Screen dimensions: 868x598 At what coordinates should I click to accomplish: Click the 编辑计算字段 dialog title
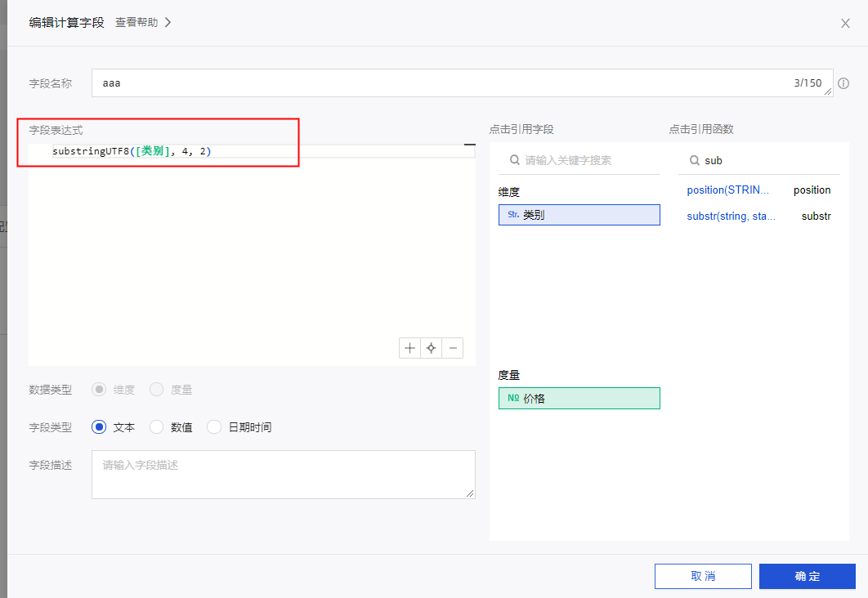click(66, 22)
